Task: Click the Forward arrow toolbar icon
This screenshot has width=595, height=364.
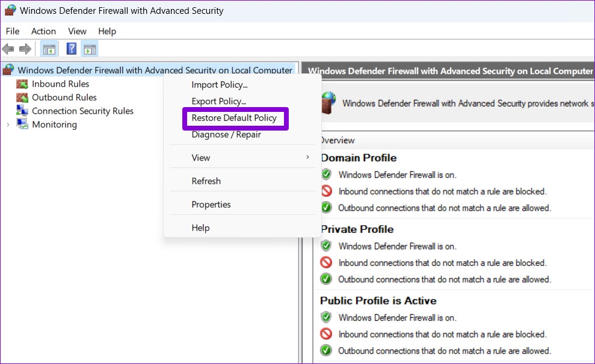Action: [x=25, y=49]
